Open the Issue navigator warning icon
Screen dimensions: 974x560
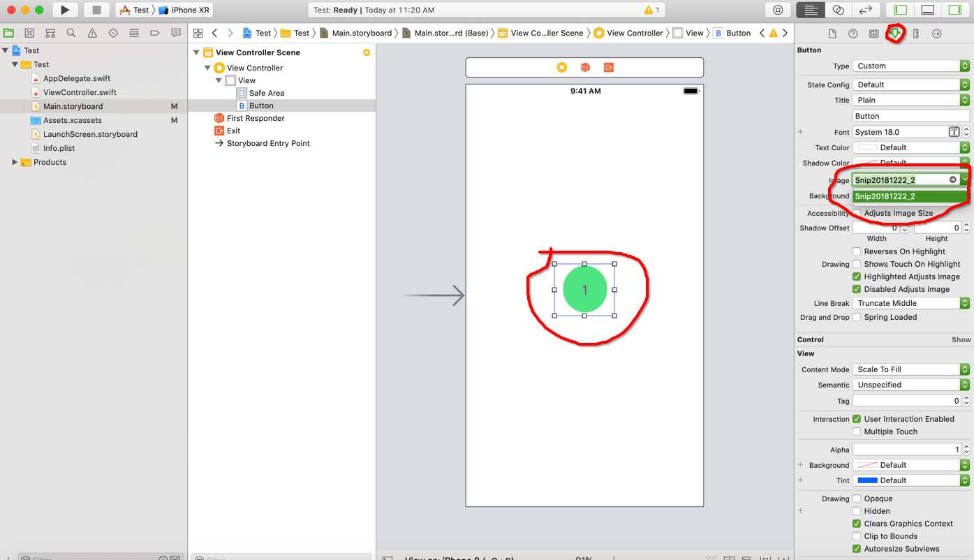click(92, 33)
